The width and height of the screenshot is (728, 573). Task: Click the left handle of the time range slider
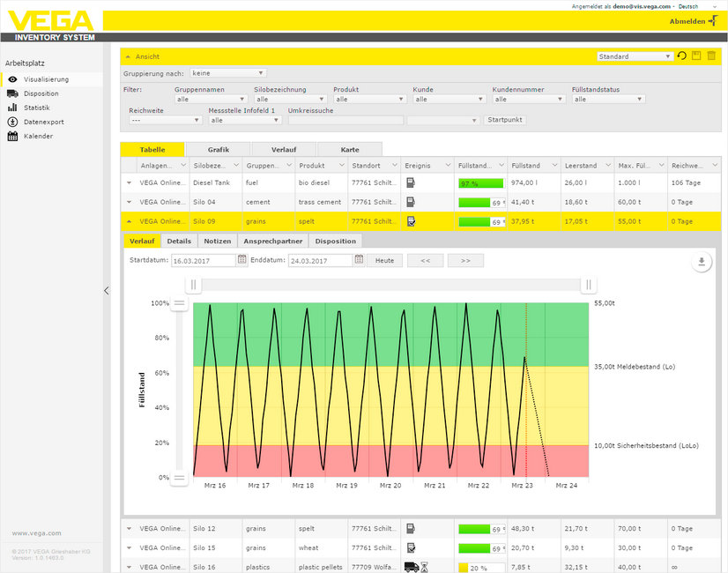(x=195, y=285)
